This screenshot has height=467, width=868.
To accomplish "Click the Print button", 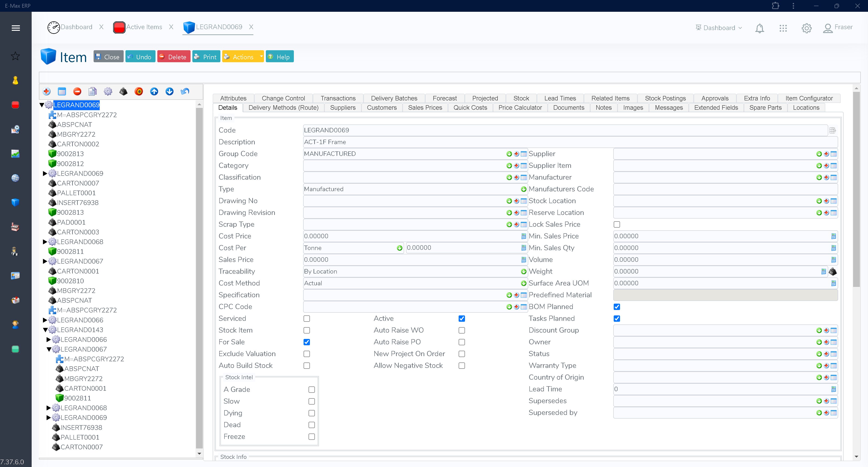I will [206, 57].
